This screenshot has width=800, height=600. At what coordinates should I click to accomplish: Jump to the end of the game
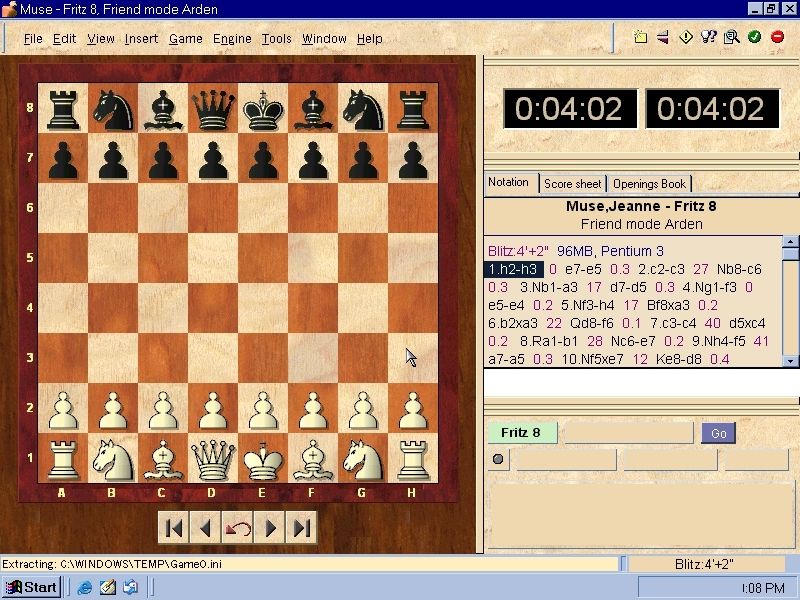(301, 528)
